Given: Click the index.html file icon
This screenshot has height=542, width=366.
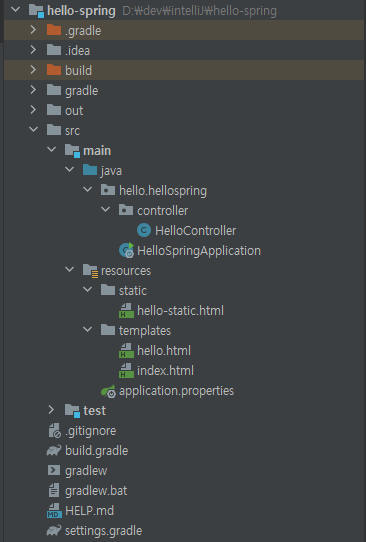Looking at the screenshot, I should pos(126,371).
